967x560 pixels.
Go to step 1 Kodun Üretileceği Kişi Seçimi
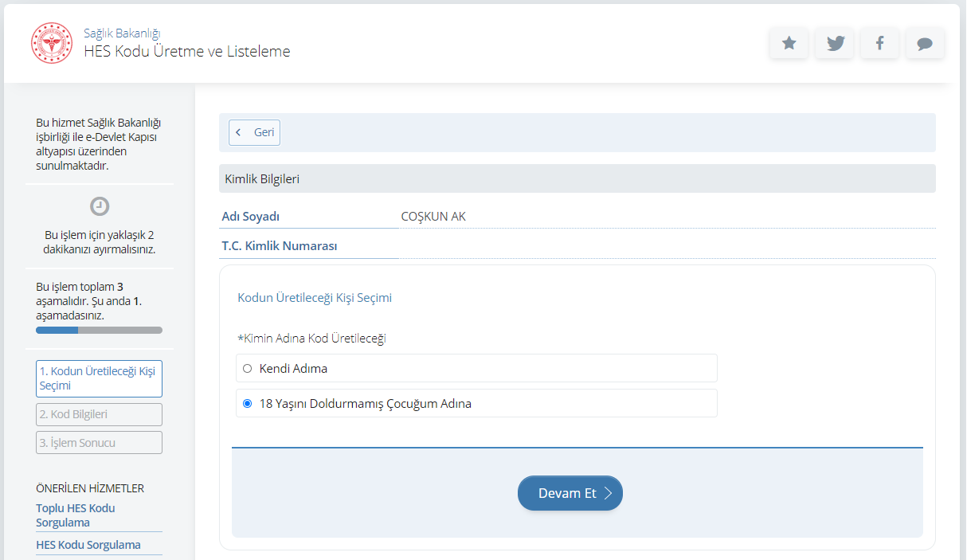click(x=99, y=379)
